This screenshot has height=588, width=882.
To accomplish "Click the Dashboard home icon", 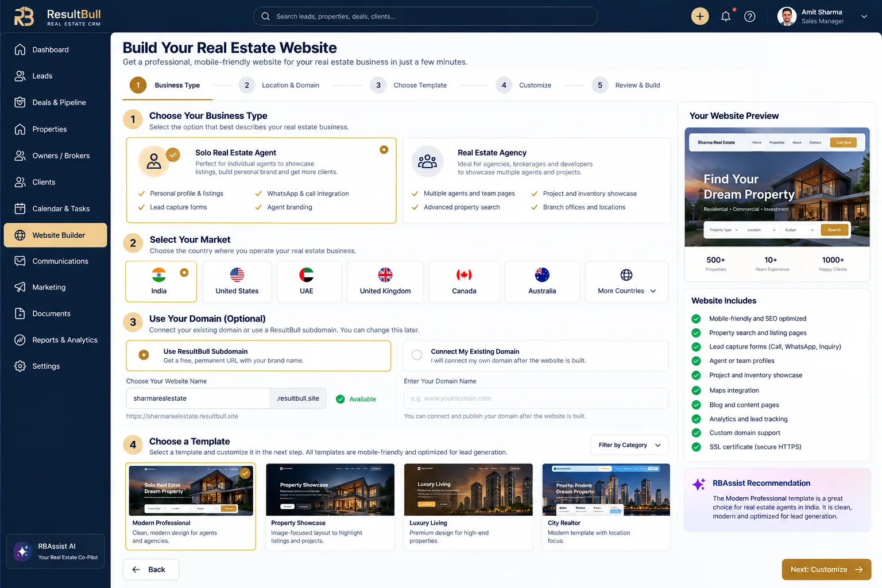I will click(20, 49).
